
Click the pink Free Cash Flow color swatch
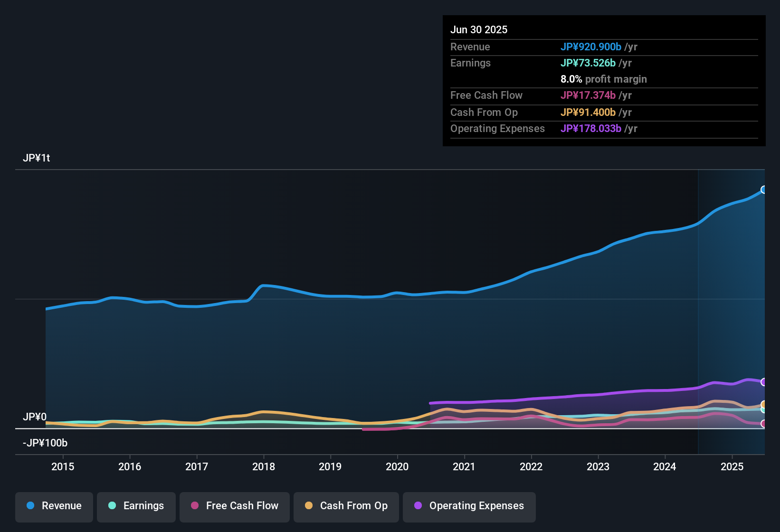(x=195, y=506)
